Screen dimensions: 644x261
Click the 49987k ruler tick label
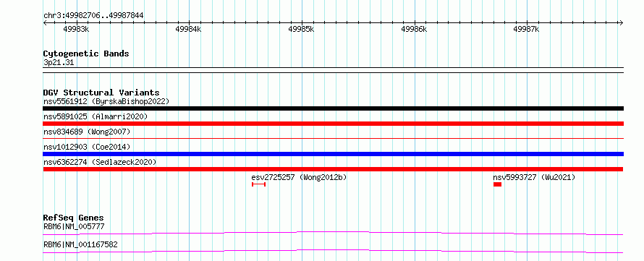click(x=527, y=29)
